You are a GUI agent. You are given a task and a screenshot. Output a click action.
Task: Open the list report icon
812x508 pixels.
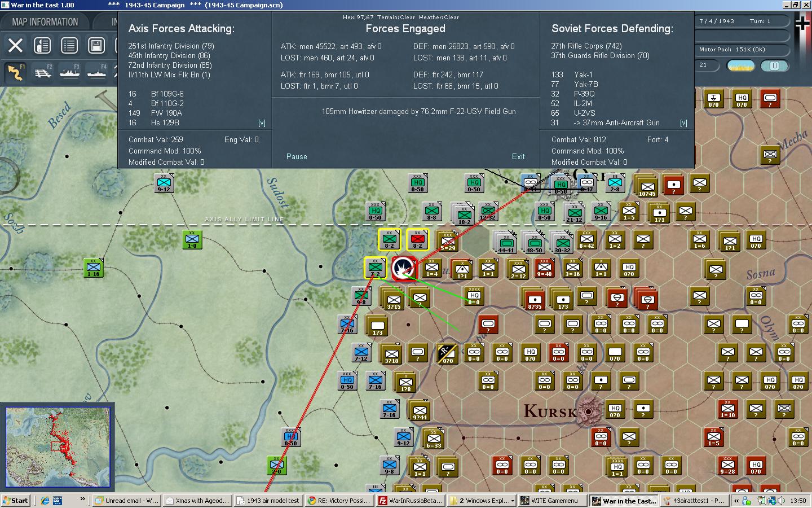[x=69, y=45]
